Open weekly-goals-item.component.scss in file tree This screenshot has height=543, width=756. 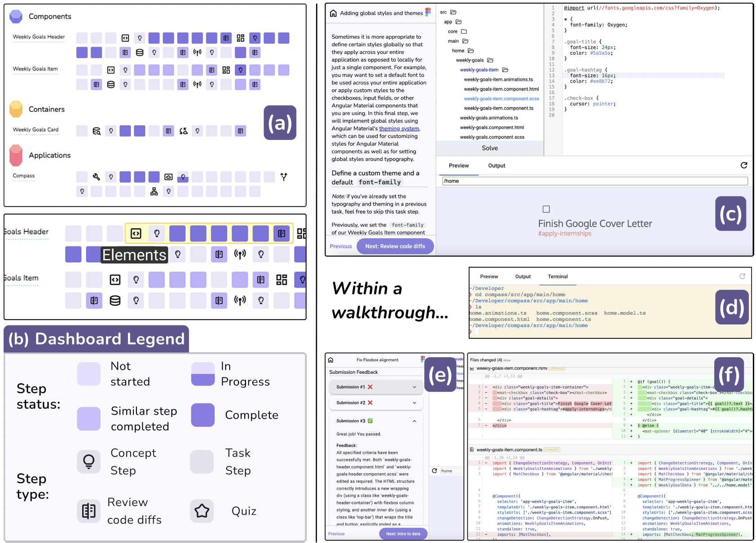501,99
